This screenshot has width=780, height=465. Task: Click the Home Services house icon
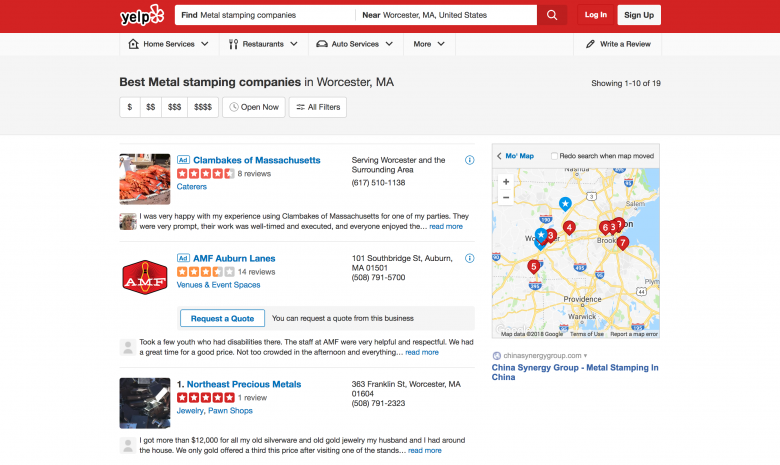(x=133, y=44)
